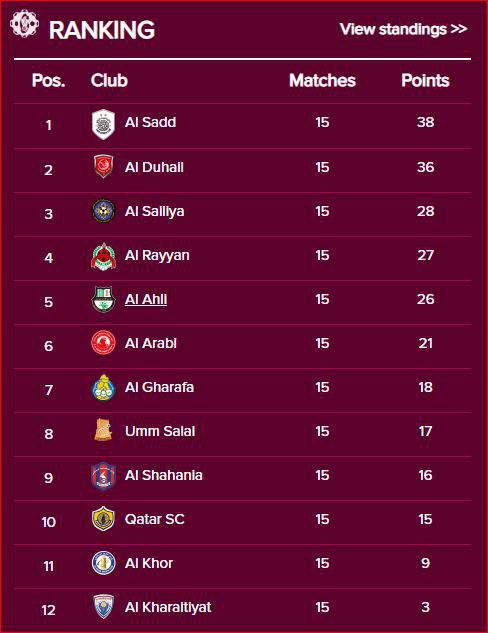
Task: Select the Al Gharafa team name
Action: [159, 387]
